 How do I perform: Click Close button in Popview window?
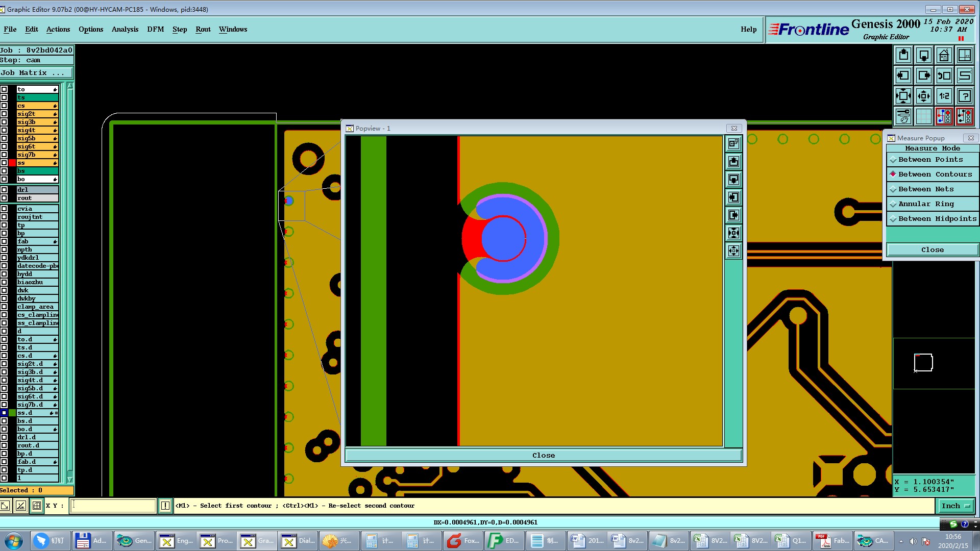tap(543, 455)
